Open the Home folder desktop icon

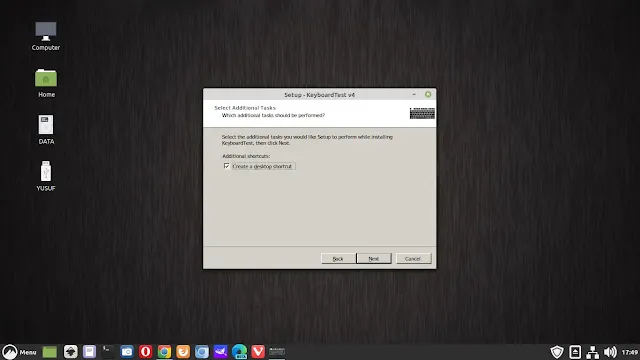tap(46, 83)
